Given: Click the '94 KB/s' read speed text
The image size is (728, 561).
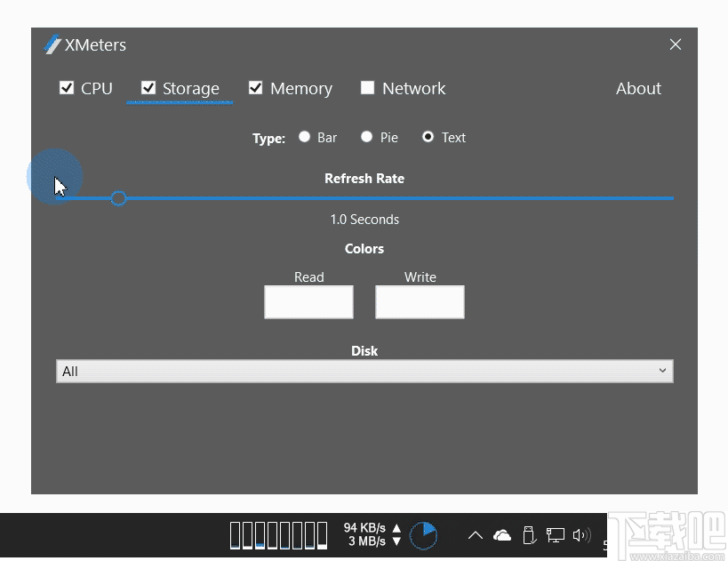Looking at the screenshot, I should [364, 528].
